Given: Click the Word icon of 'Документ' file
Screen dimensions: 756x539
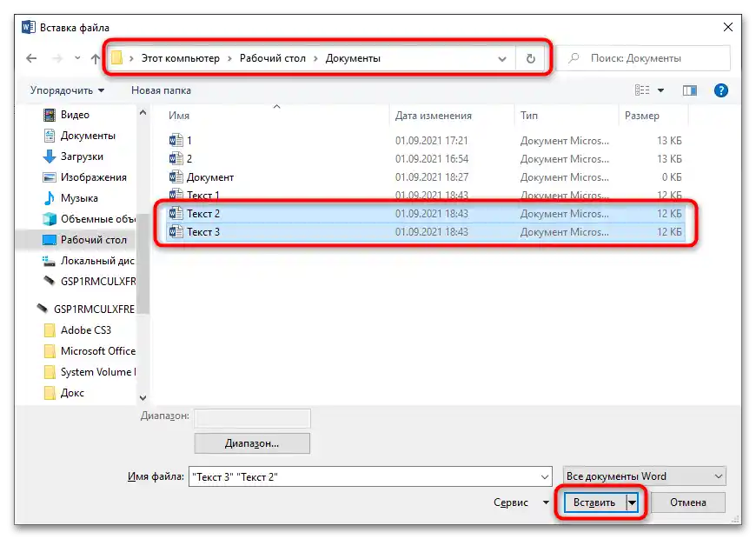Looking at the screenshot, I should [x=176, y=177].
